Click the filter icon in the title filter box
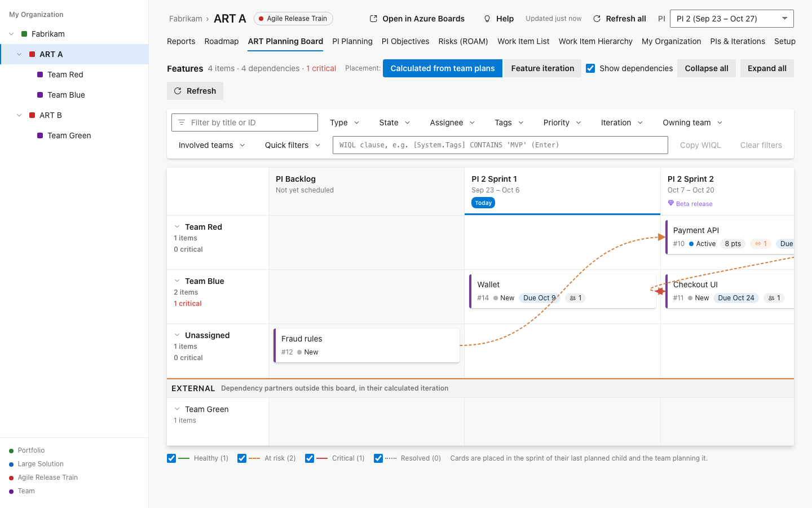The width and height of the screenshot is (812, 508). pos(182,122)
